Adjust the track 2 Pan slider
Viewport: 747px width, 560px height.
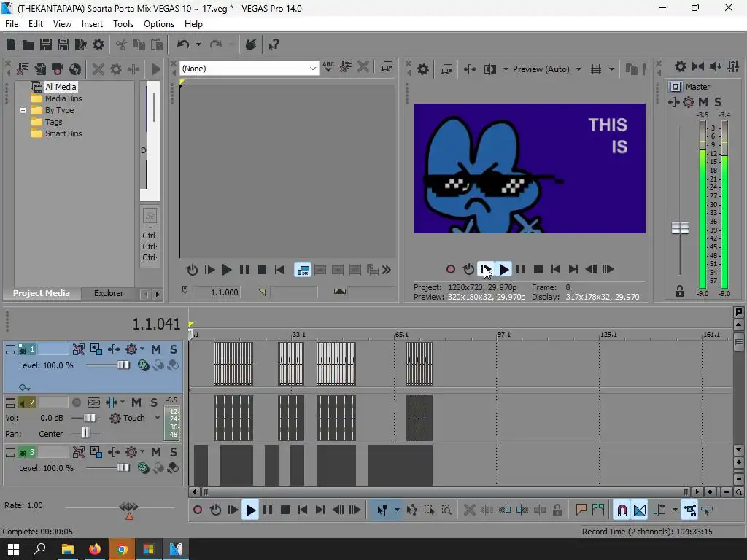click(x=85, y=433)
